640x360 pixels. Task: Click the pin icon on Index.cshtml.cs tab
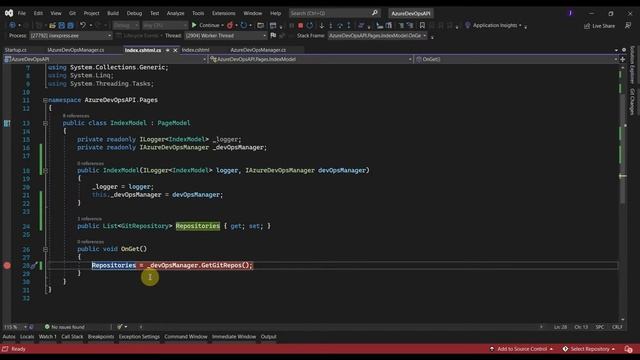(x=167, y=50)
